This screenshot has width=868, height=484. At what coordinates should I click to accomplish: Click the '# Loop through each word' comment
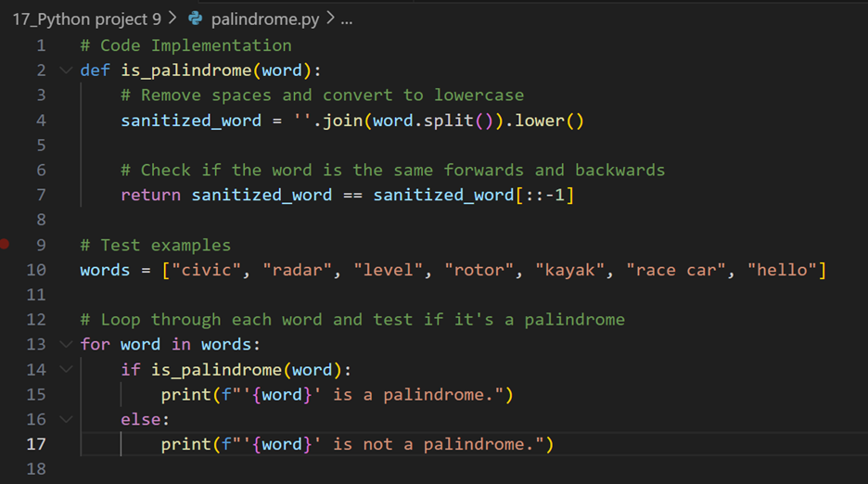(x=352, y=320)
